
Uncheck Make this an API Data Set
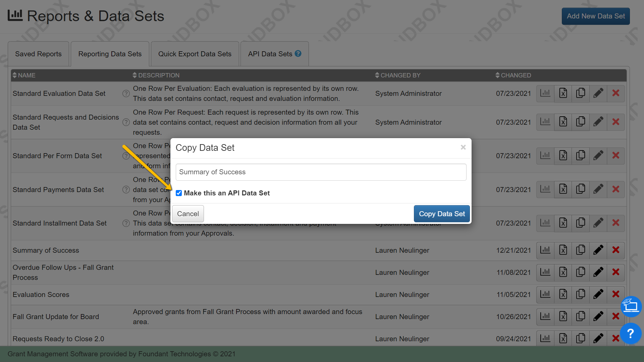pos(179,193)
